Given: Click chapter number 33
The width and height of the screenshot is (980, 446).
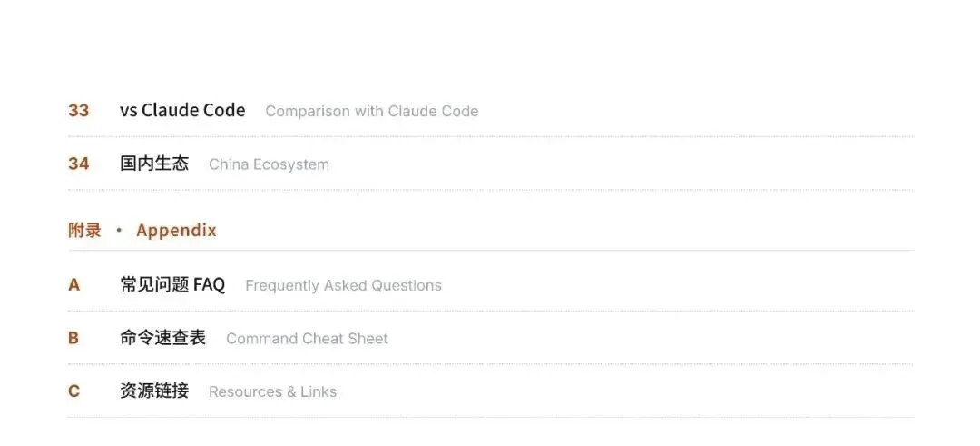Looking at the screenshot, I should (x=79, y=111).
